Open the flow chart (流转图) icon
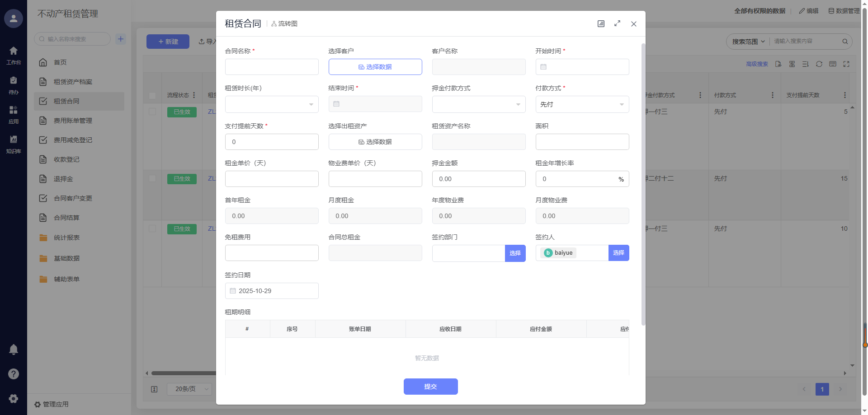 point(284,24)
